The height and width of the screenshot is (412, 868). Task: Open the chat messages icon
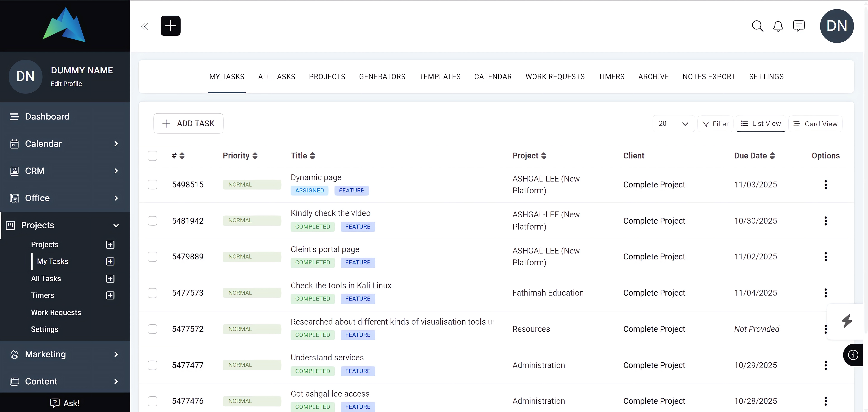tap(799, 26)
